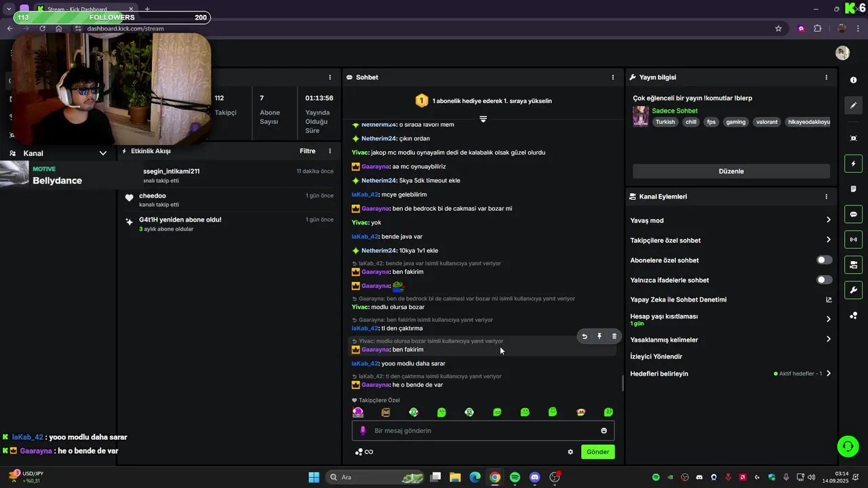Click the broadcast signal icon in right sidebar
This screenshot has width=868, height=488.
click(853, 239)
